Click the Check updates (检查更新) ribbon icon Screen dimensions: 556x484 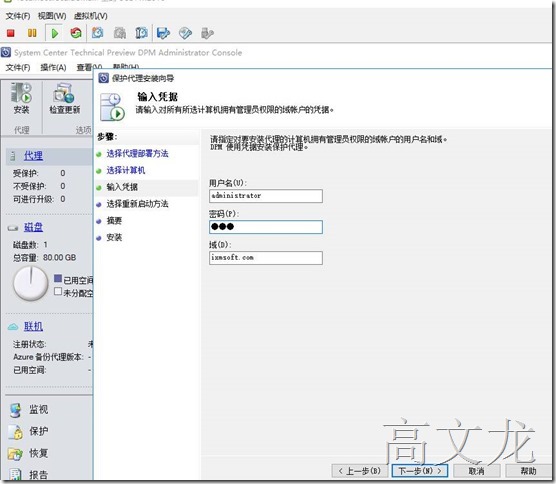click(x=63, y=93)
